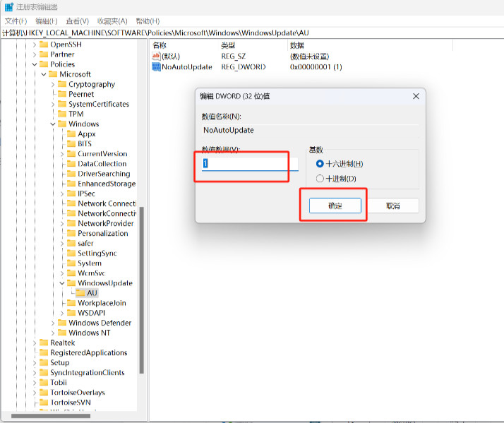Screen dimensions: 504x423
Task: Click the 数值数据 value input field
Action: 250,163
